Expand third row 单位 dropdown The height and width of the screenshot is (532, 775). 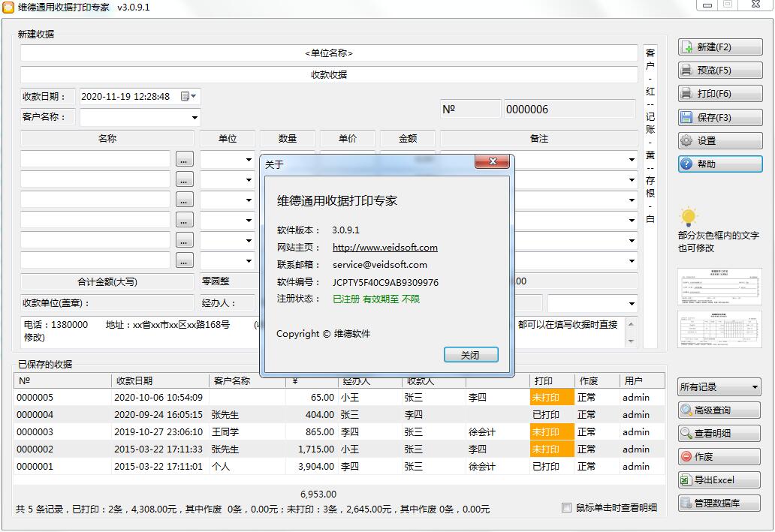click(249, 200)
